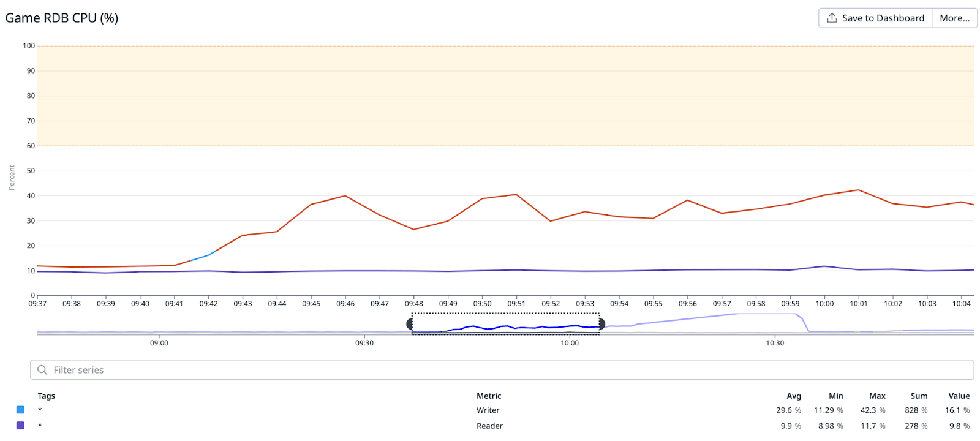Click the Writer min value 11.29 %
The width and height of the screenshot is (980, 441).
[x=829, y=410]
